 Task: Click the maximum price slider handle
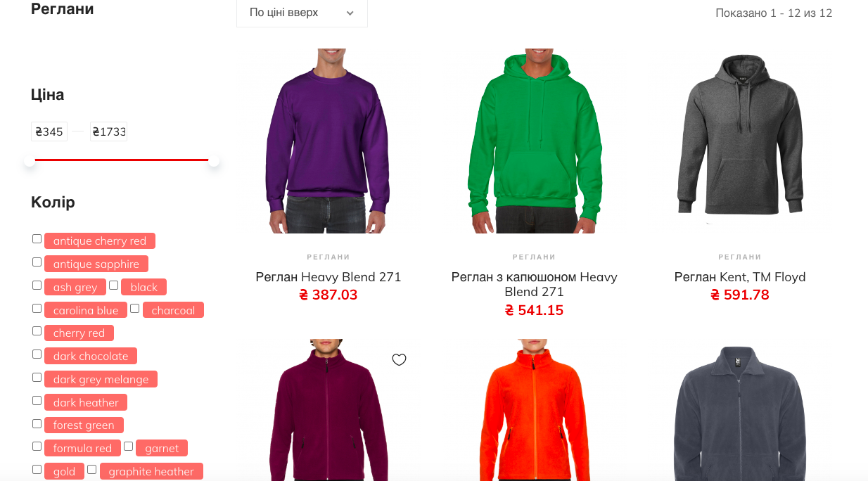pyautogui.click(x=214, y=160)
